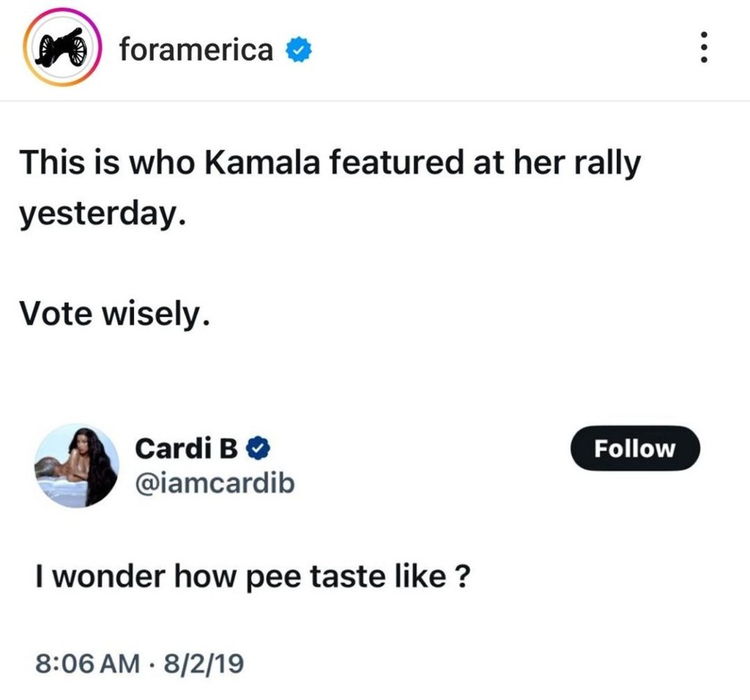Open the three-dot more options menu
The image size is (750, 700).
(x=704, y=50)
